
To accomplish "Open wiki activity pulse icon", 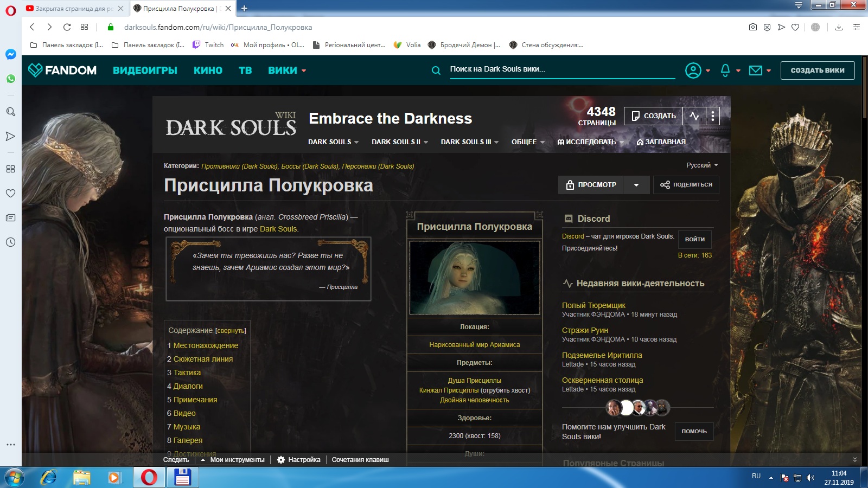I will click(694, 116).
